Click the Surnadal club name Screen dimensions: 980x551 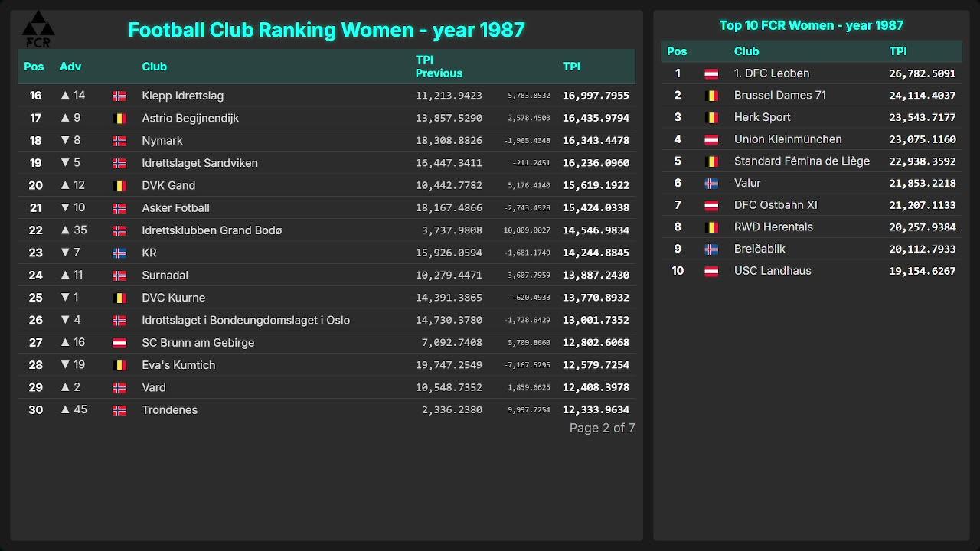tap(165, 275)
